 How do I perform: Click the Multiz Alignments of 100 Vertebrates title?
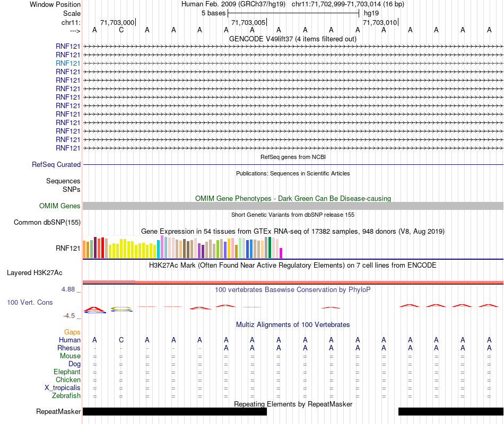pos(293,325)
